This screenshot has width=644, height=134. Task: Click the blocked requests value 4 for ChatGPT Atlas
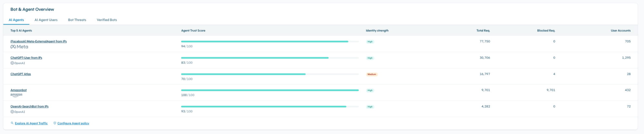[554, 74]
